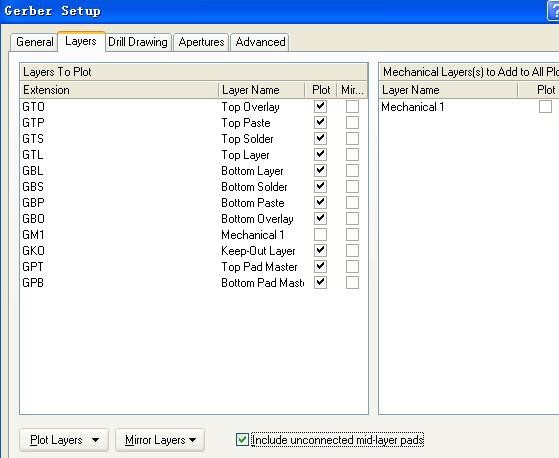Click the Keep-Out Layer name

click(x=258, y=251)
